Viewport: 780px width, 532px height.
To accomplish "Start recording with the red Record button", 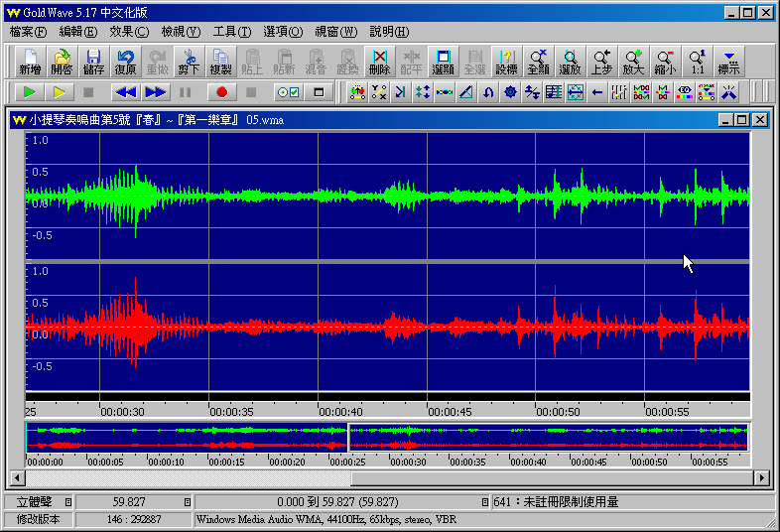I will coord(221,92).
